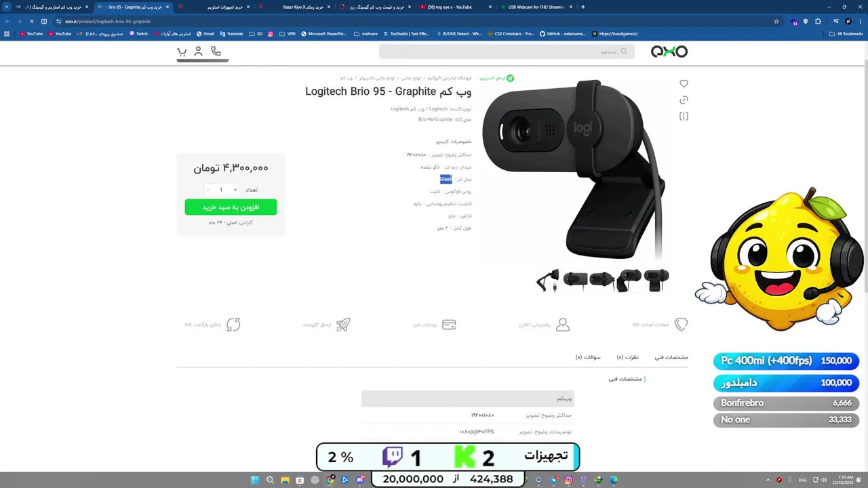Image resolution: width=868 pixels, height=488 pixels.
Task: Click the price ۴,۳۰۰,۰۰۰ تومان
Action: pyautogui.click(x=231, y=167)
